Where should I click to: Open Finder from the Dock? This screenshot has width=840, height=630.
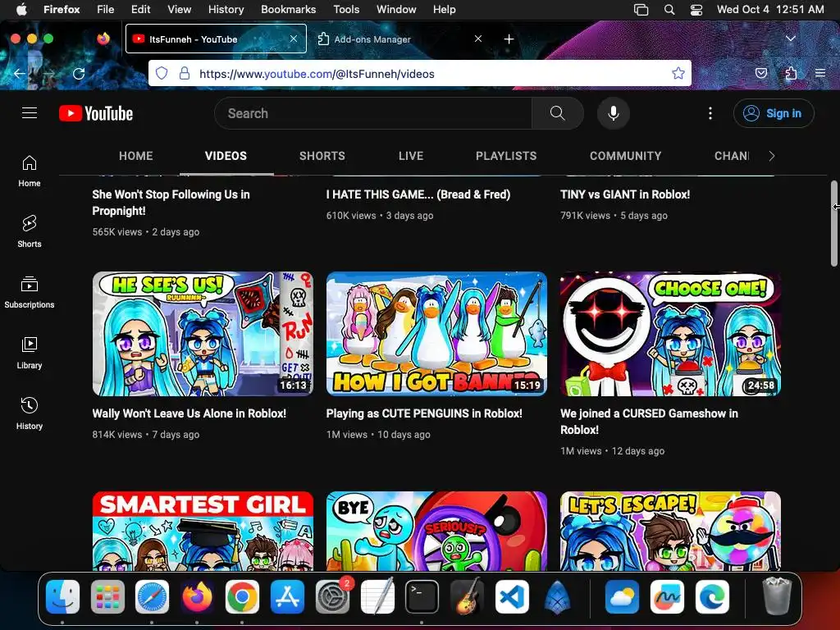[x=62, y=597]
